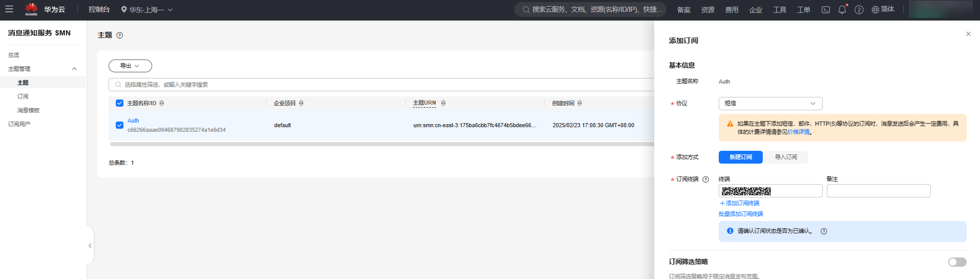Click the topic filter search field
Viewport: 980px width, 279px height.
pyautogui.click(x=381, y=85)
